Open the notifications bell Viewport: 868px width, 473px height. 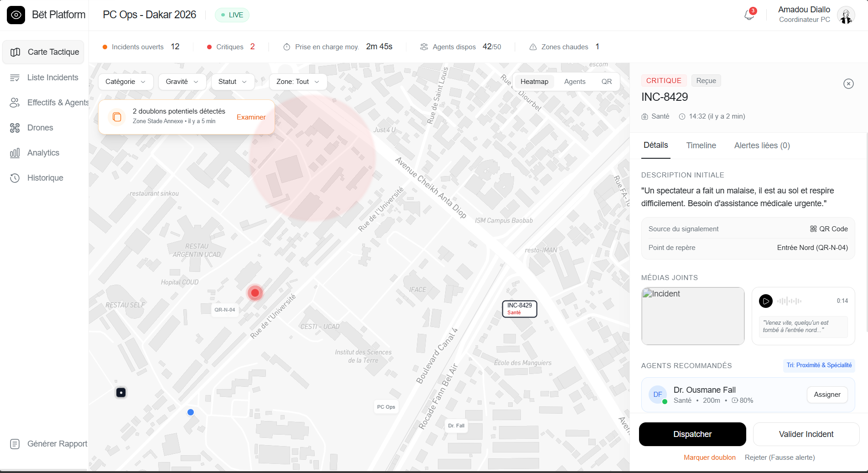pyautogui.click(x=749, y=15)
